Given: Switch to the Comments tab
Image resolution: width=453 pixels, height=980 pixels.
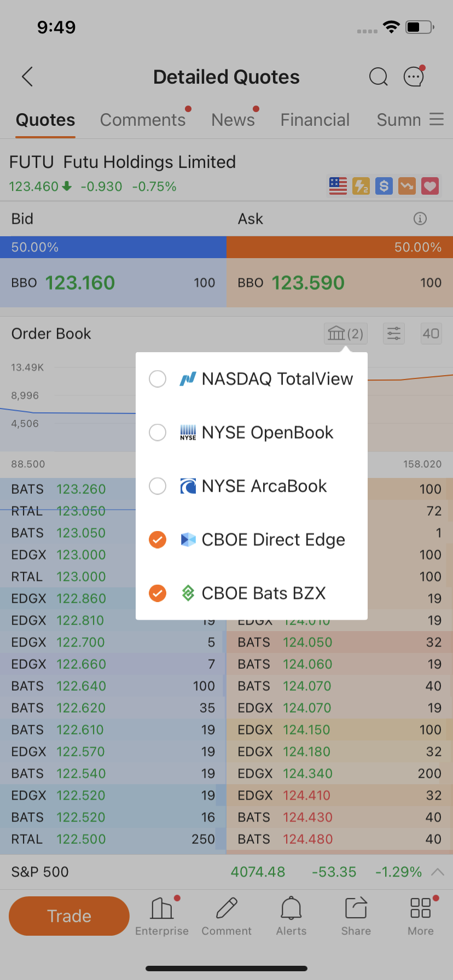Looking at the screenshot, I should (143, 120).
